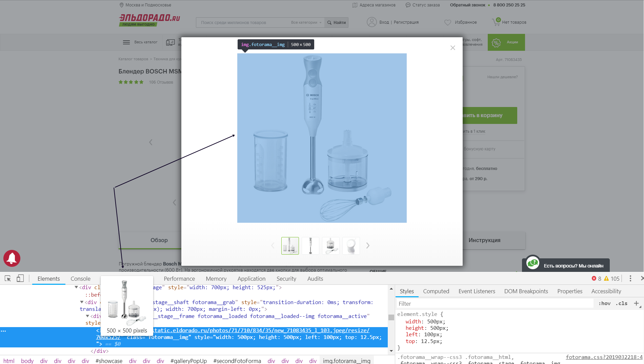Open fotorama.css source link

(604, 357)
